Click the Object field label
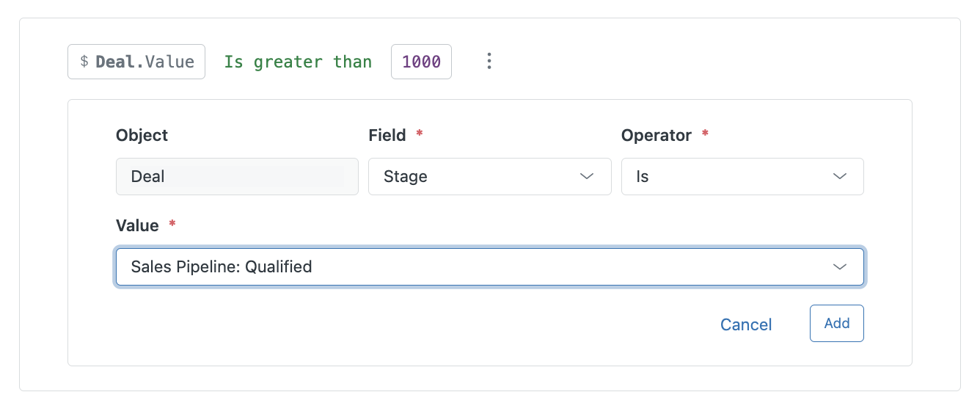This screenshot has height=414, width=980. [x=142, y=136]
